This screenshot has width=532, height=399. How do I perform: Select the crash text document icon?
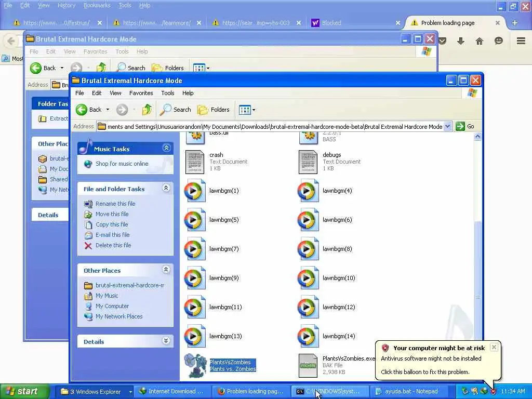(x=195, y=162)
